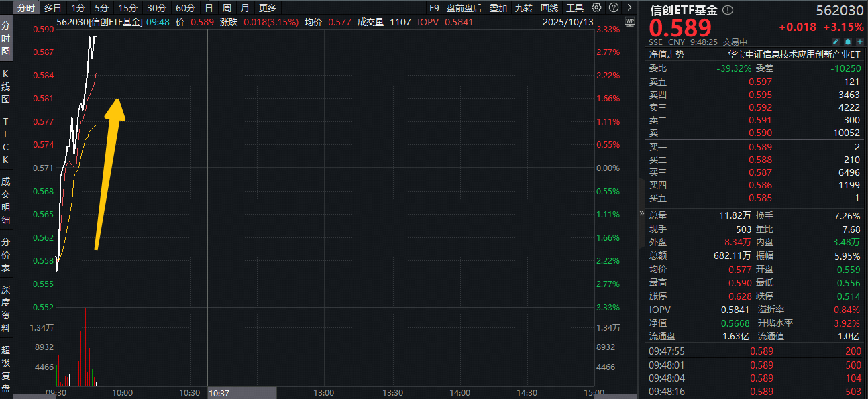The image size is (868, 399).
Task: Open 分时图 sidebar view
Action: [x=6, y=38]
